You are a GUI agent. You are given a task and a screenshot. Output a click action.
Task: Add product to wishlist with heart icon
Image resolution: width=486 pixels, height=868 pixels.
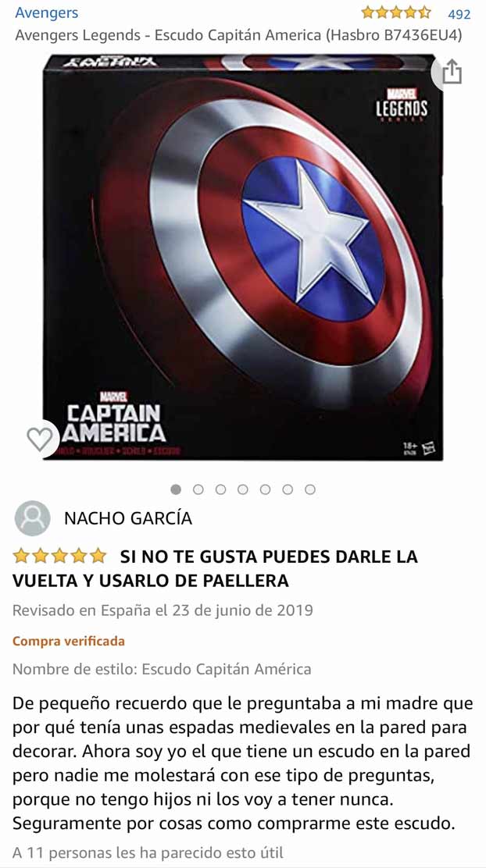pos(40,439)
